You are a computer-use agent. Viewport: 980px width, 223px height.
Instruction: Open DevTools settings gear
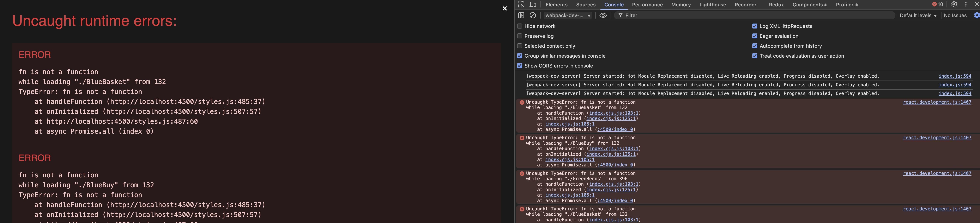click(954, 4)
